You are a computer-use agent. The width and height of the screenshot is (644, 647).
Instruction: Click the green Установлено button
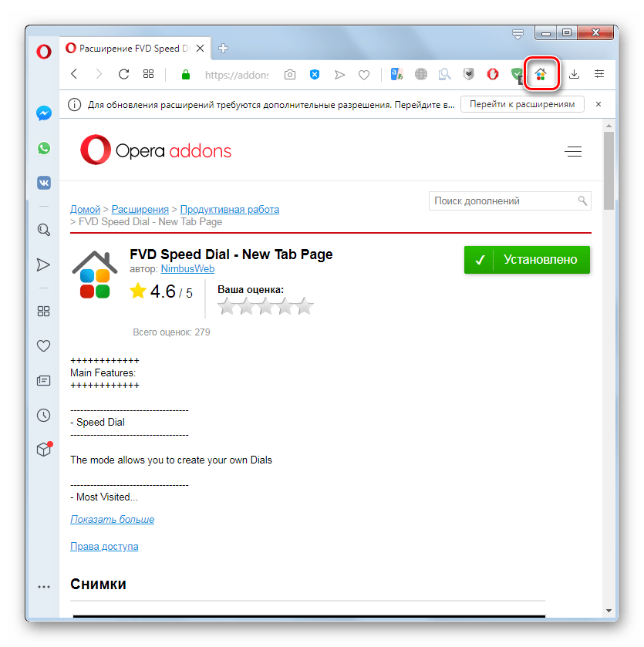527,260
